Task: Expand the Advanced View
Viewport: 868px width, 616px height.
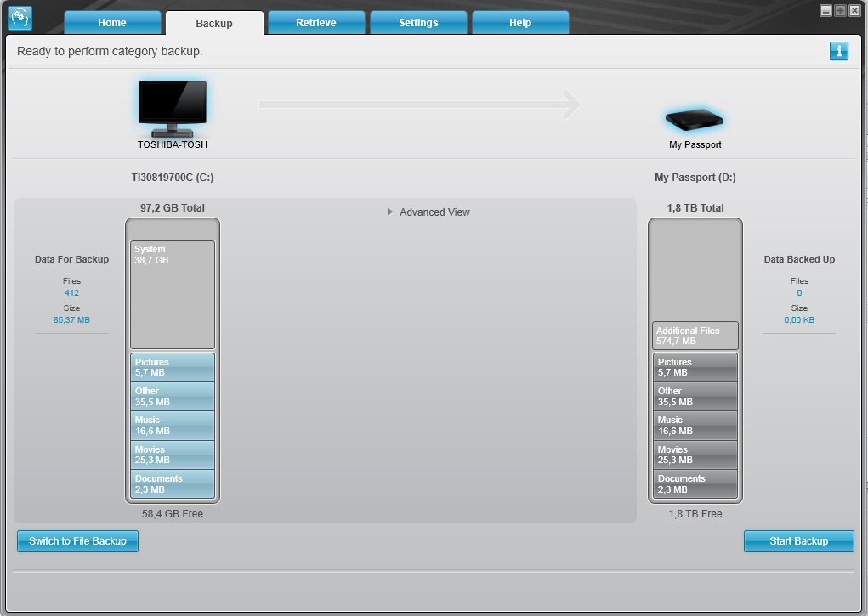Action: click(x=428, y=212)
